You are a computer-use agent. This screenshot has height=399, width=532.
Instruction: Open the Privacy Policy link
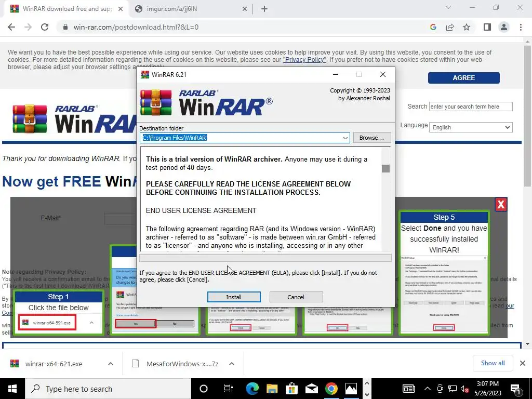(x=304, y=60)
